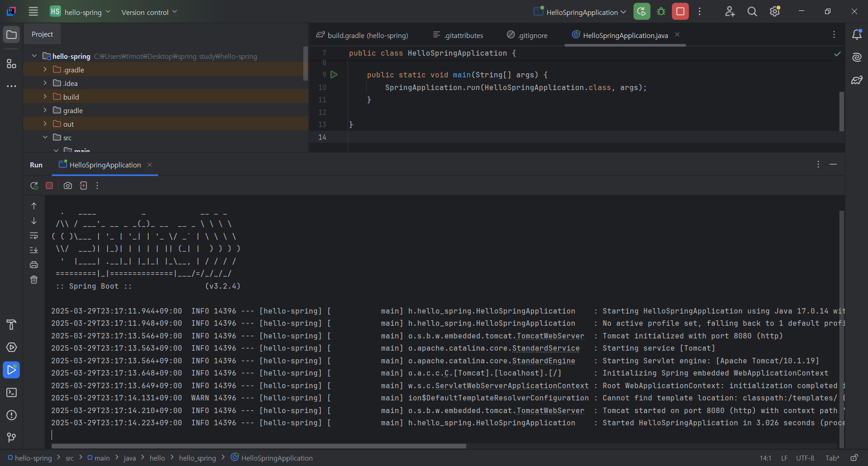868x466 pixels.
Task: Expand the gradle folder
Action: coord(45,110)
